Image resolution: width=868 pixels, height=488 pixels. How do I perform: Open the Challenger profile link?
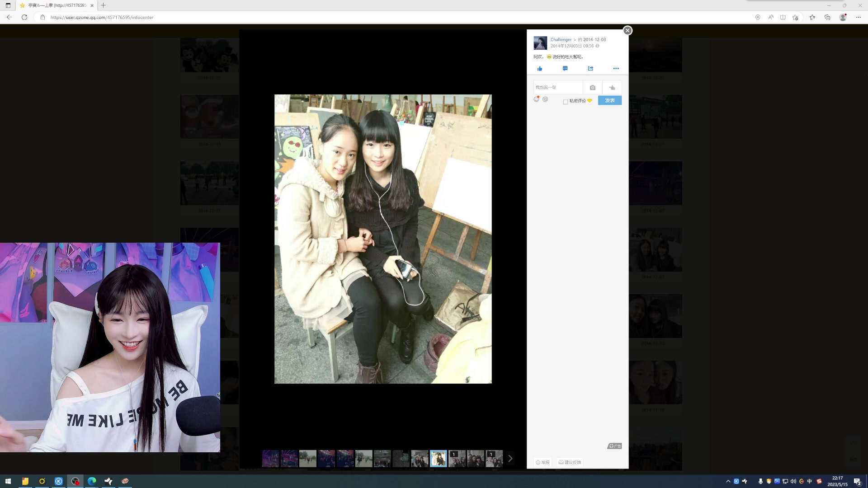(561, 40)
